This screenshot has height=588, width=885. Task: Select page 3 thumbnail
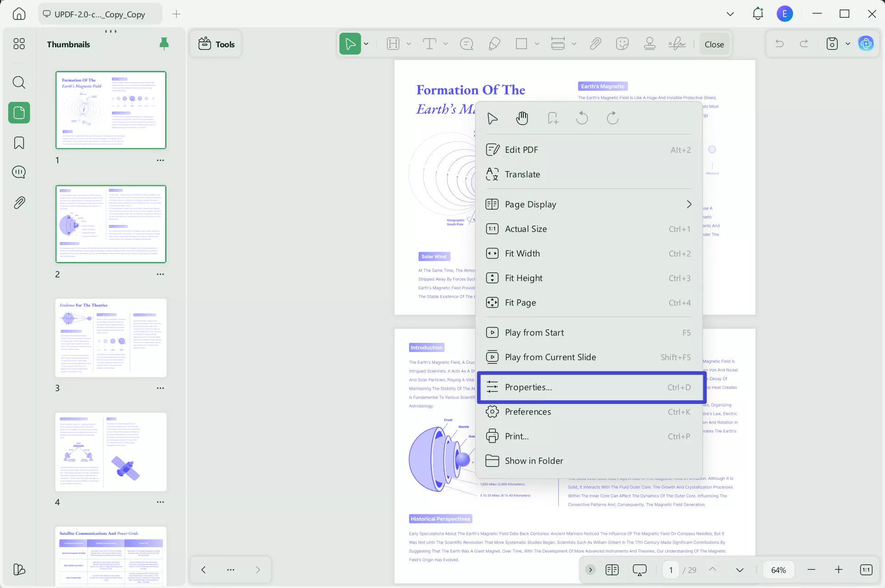click(x=111, y=337)
